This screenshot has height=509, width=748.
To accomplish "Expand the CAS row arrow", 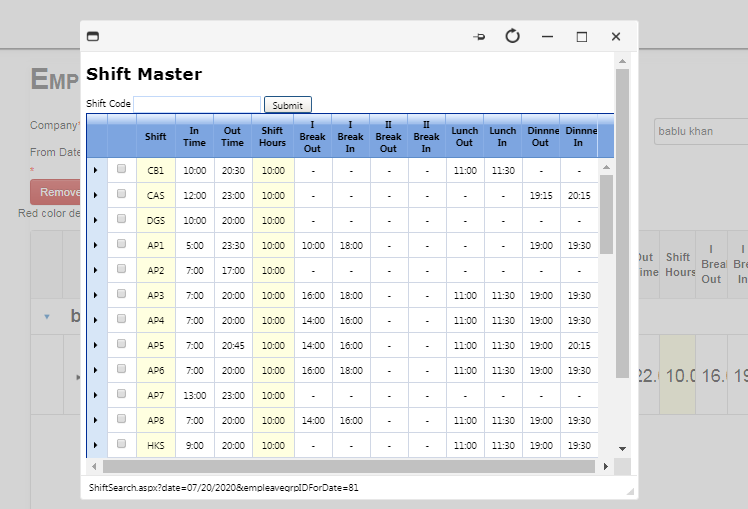I will [95, 195].
